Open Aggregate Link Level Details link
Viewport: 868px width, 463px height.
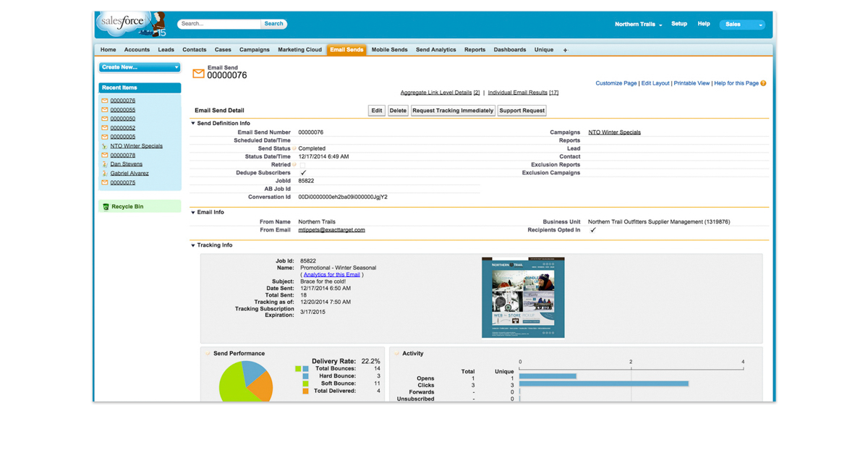coord(440,93)
